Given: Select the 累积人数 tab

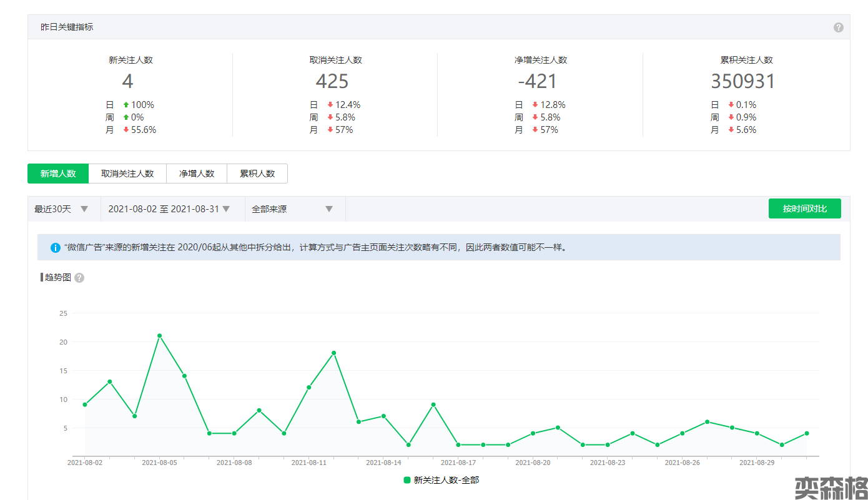Looking at the screenshot, I should click(257, 174).
